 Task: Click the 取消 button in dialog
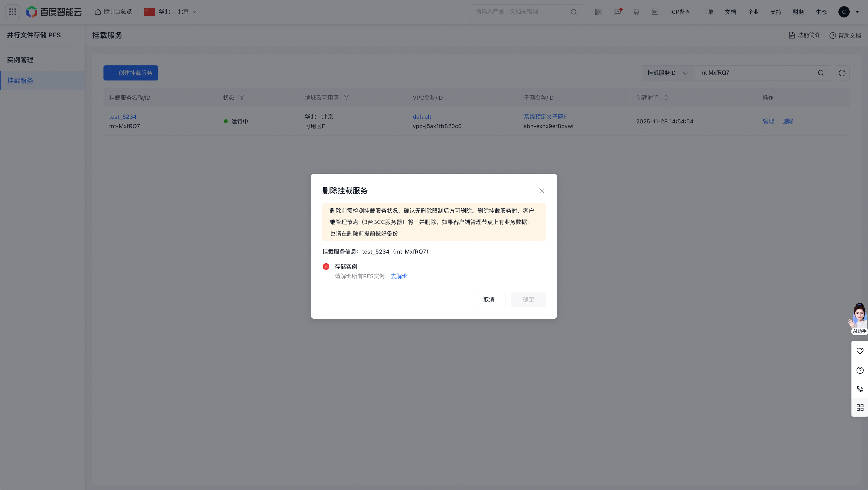488,299
